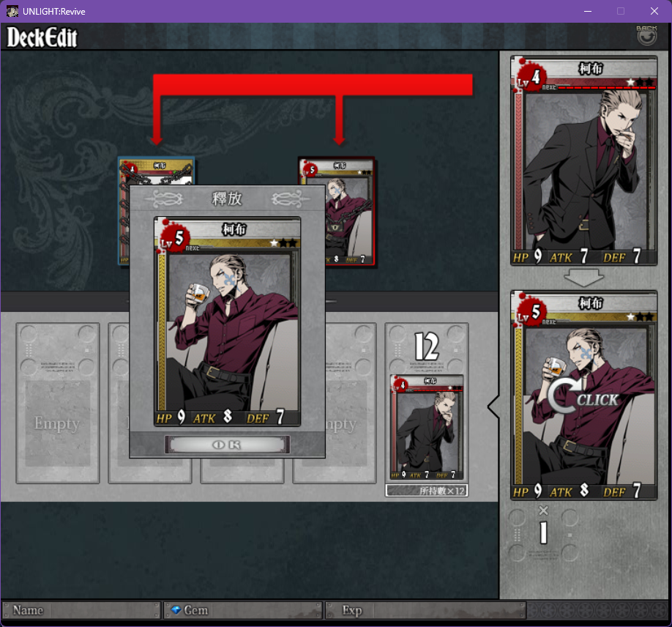The image size is (672, 627).
Task: Click the DeckEdit title logo
Action: click(x=42, y=37)
